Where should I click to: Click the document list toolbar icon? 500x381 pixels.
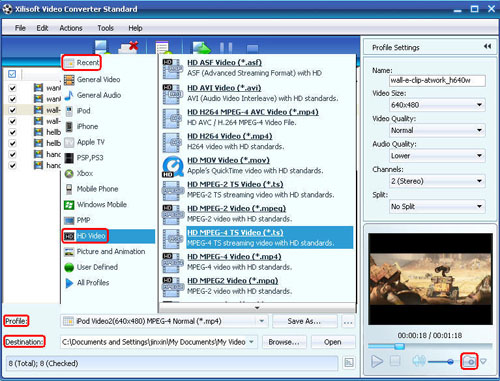[163, 47]
